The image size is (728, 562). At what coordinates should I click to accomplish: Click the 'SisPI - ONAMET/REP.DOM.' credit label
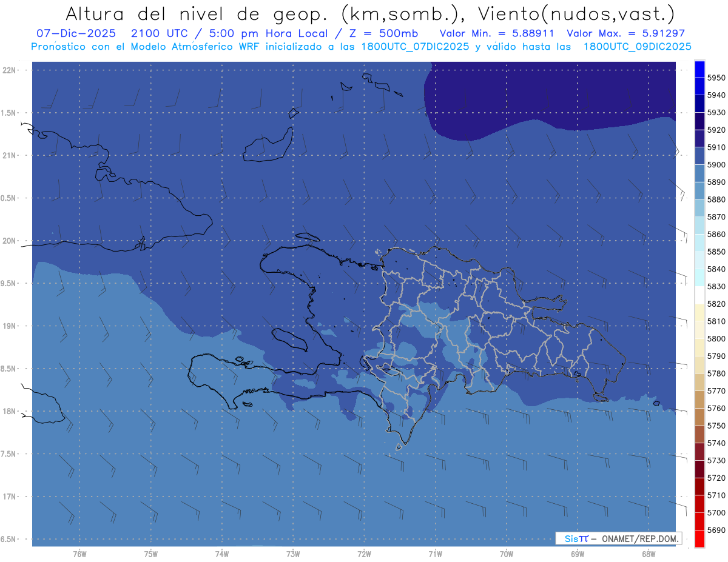coord(618,538)
